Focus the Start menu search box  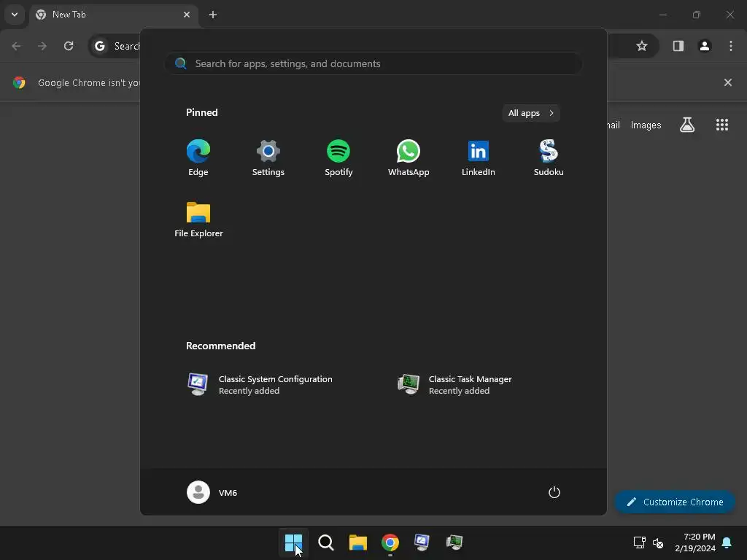(x=373, y=64)
